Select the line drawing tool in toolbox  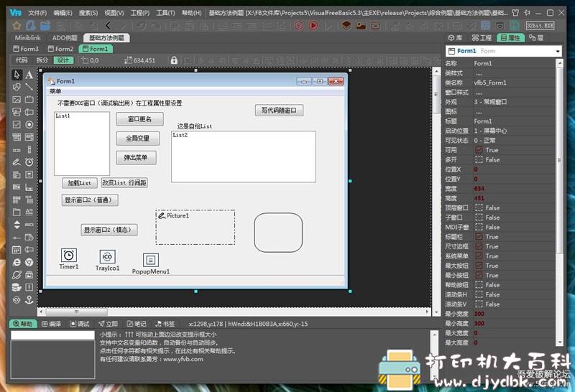(29, 87)
